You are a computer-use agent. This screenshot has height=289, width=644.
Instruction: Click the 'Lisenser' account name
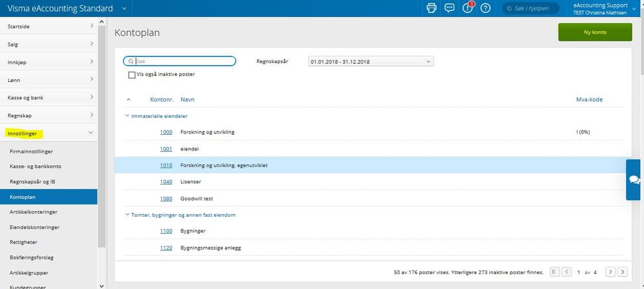(190, 181)
